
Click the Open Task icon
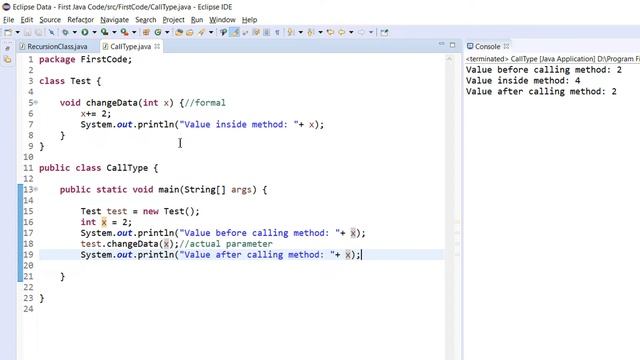[x=190, y=32]
